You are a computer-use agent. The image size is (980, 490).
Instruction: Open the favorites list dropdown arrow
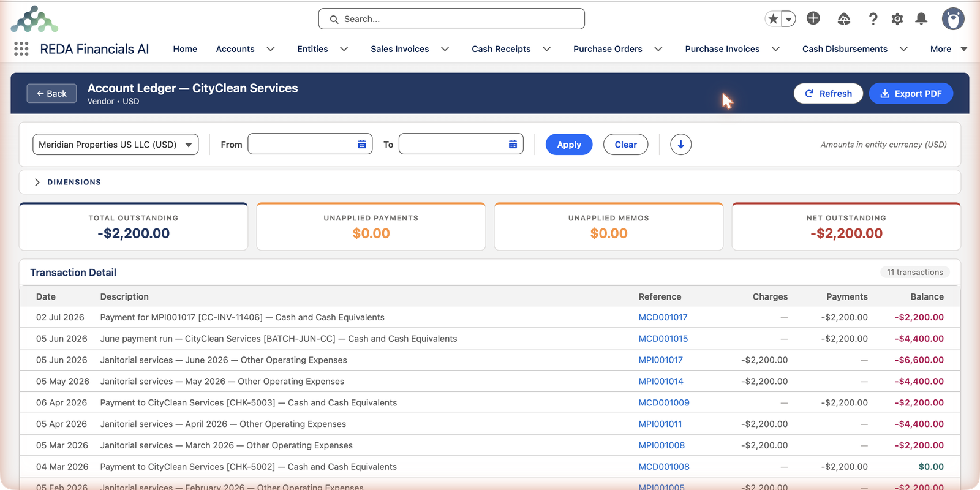coord(789,19)
